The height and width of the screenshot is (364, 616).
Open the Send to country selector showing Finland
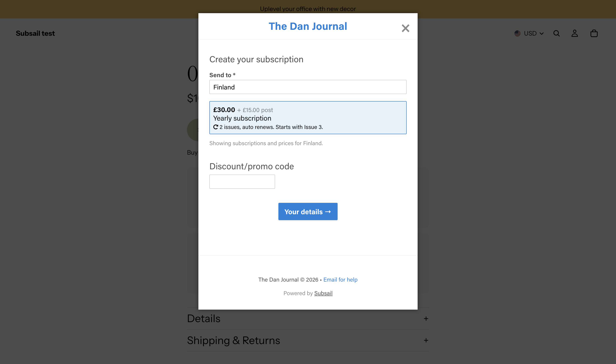click(x=308, y=87)
